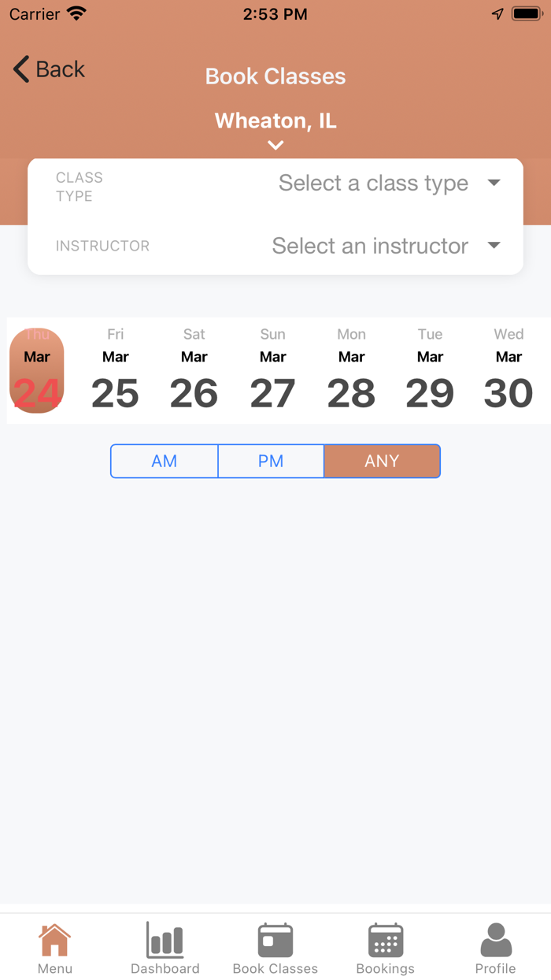Select the AM time filter
Image resolution: width=551 pixels, height=980 pixels.
[x=164, y=461]
